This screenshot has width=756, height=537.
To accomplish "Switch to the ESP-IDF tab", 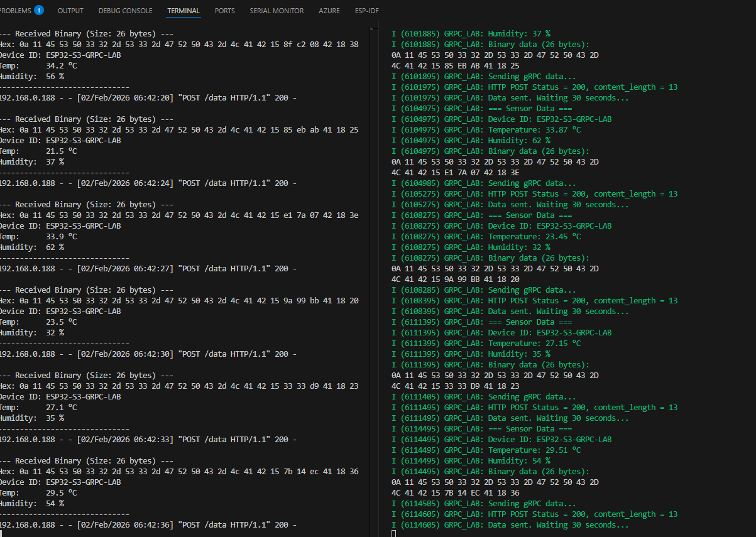I will click(x=366, y=11).
